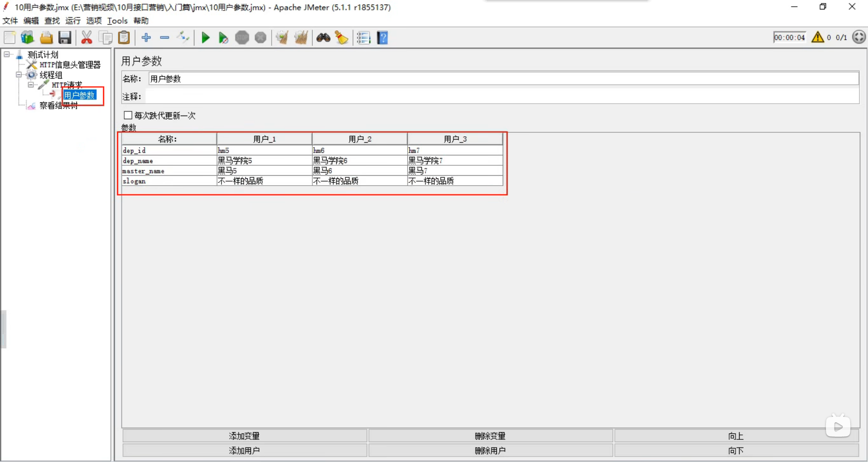Enable the 每次跌代更新一次 checkbox
The image size is (868, 462).
pyautogui.click(x=128, y=115)
